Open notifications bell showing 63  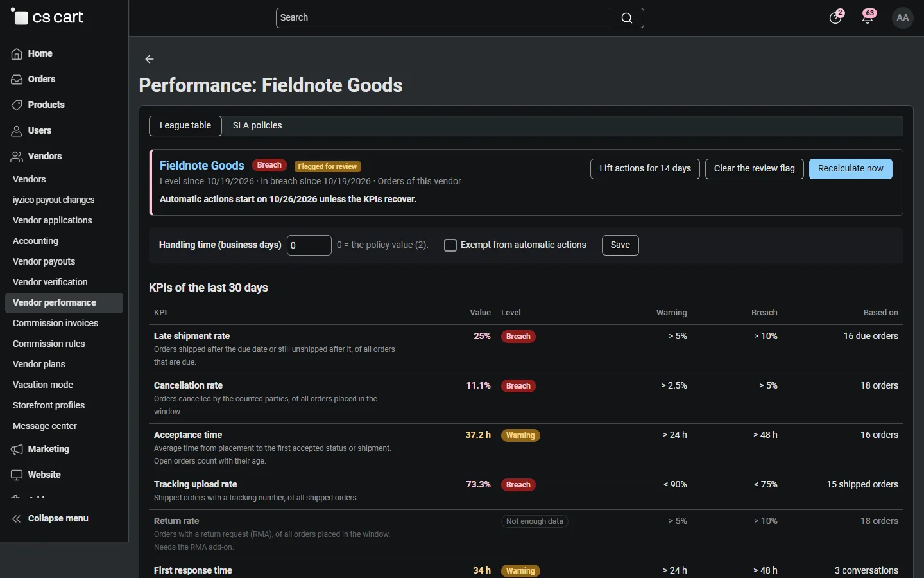click(x=868, y=17)
